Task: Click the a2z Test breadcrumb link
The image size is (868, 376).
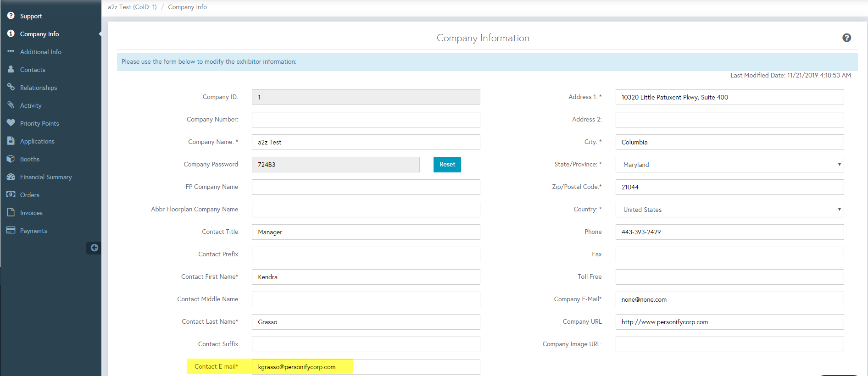Action: pyautogui.click(x=132, y=7)
